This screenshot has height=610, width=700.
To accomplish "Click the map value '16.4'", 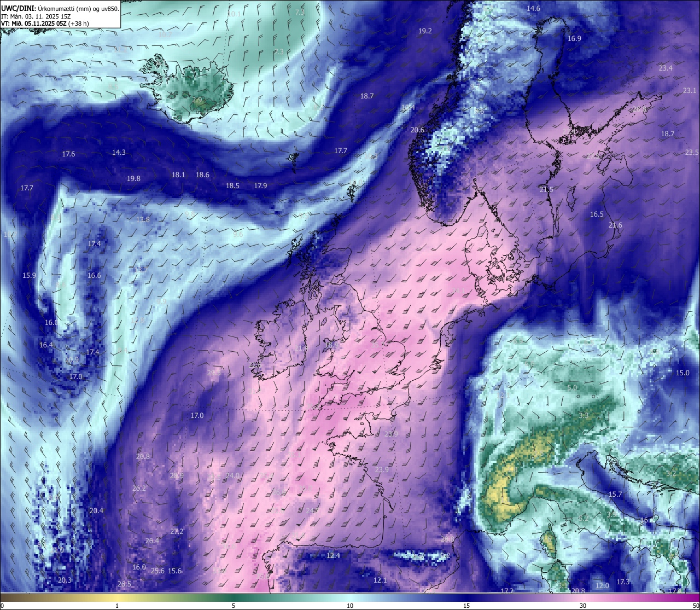I will (x=46, y=345).
